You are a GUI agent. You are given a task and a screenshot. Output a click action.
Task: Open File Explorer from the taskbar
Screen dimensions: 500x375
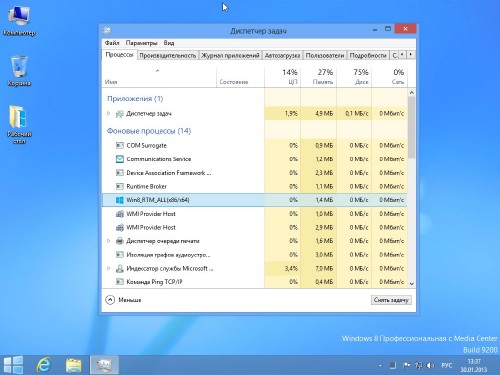click(74, 365)
